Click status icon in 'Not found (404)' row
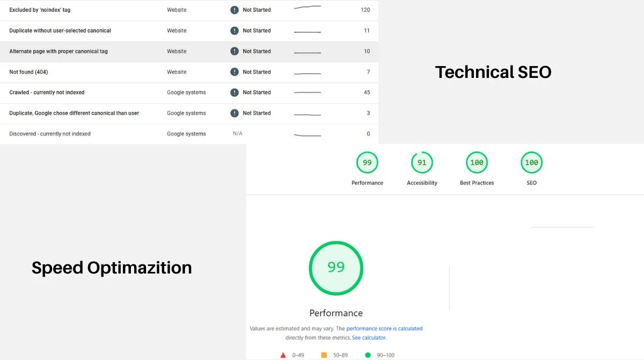This screenshot has width=644, height=360. point(235,72)
